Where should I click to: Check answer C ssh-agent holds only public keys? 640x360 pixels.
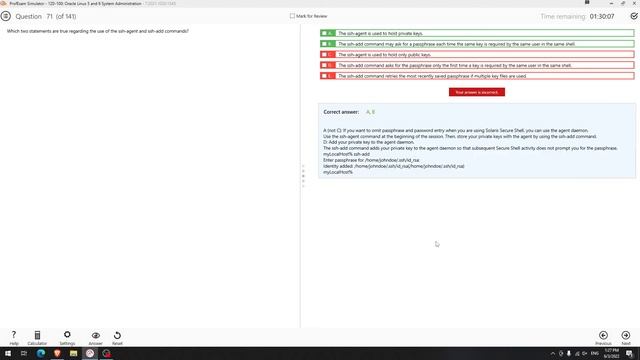click(324, 54)
